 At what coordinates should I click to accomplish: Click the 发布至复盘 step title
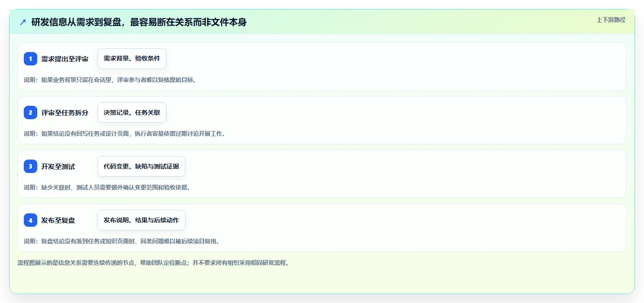click(x=58, y=220)
